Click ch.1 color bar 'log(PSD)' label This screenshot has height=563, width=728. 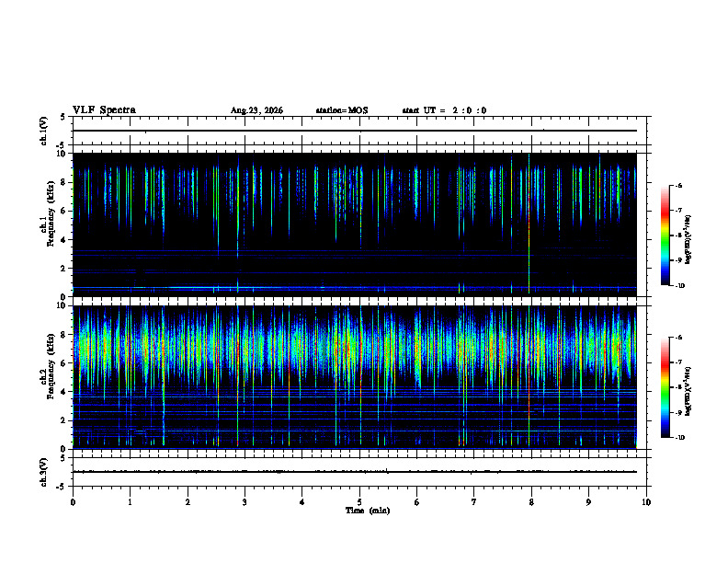point(688,240)
